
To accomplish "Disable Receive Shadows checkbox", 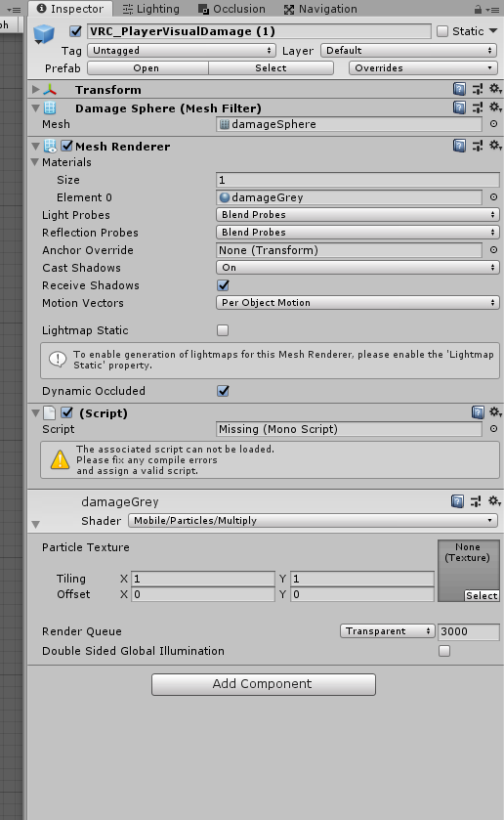I will 223,285.
